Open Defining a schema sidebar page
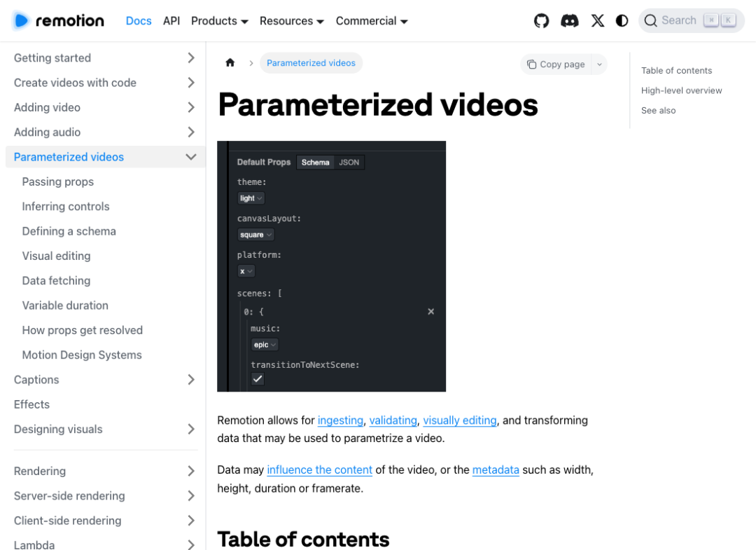 tap(69, 231)
